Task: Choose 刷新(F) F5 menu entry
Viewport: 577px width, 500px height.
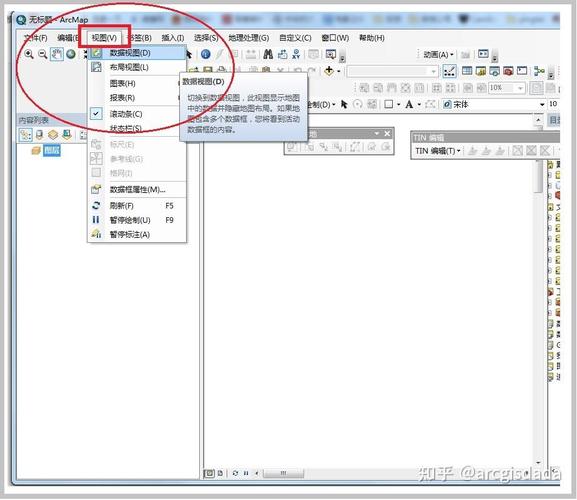Action: tap(136, 206)
